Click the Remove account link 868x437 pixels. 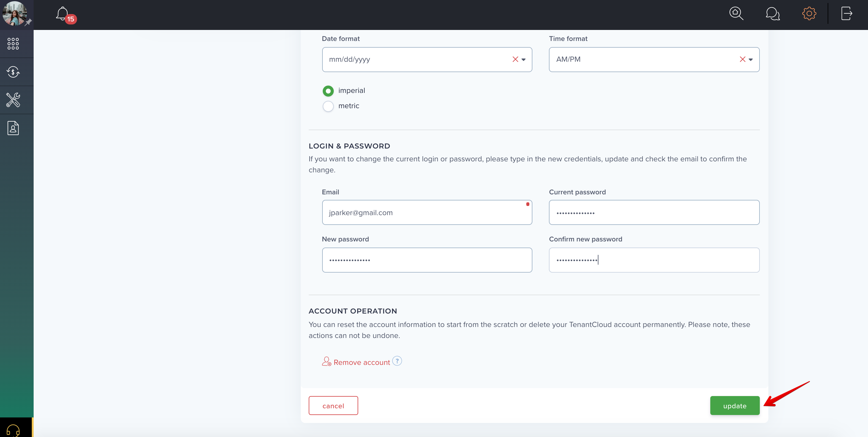point(362,362)
